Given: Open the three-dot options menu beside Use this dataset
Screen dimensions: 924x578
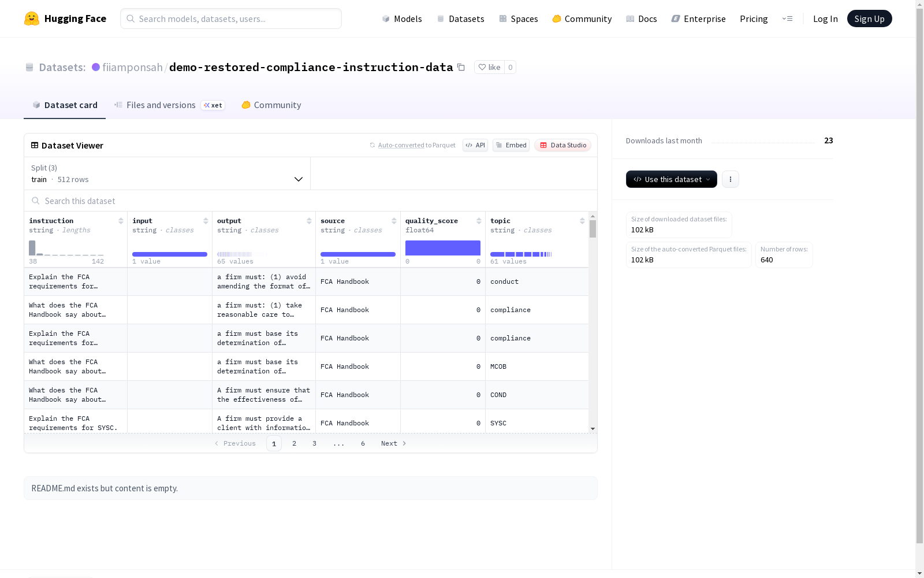Looking at the screenshot, I should [731, 179].
